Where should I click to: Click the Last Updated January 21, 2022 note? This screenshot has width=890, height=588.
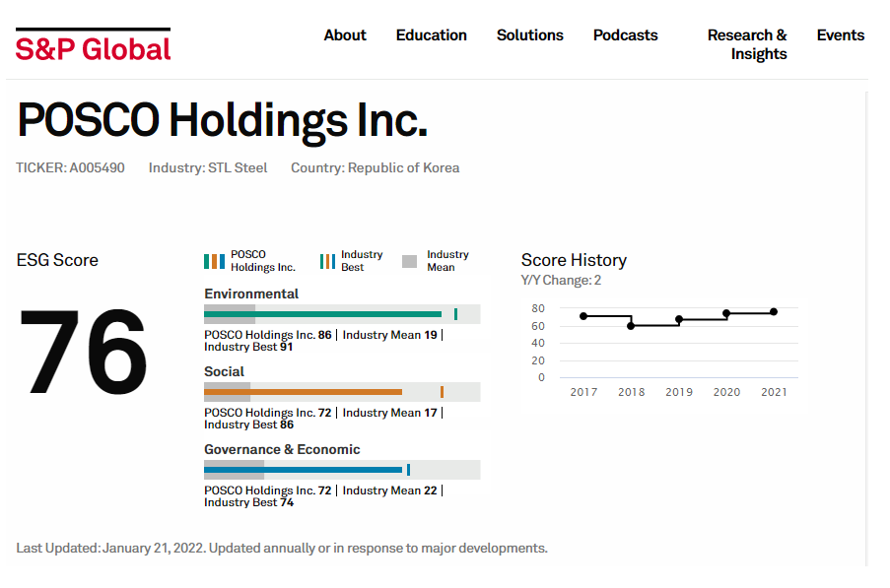(x=282, y=549)
